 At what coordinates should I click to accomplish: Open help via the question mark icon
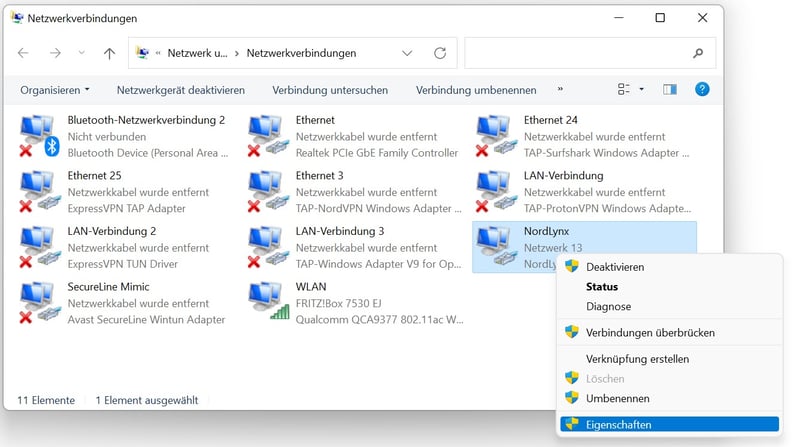pyautogui.click(x=702, y=89)
